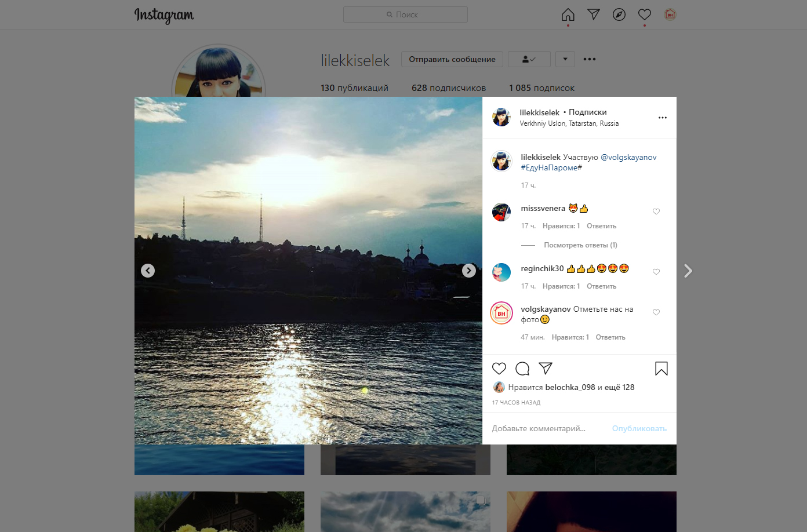Viewport: 807px width, 532px height.
Task: Click 17 ЧАСОВ НАЗАД timestamp
Action: (x=516, y=402)
